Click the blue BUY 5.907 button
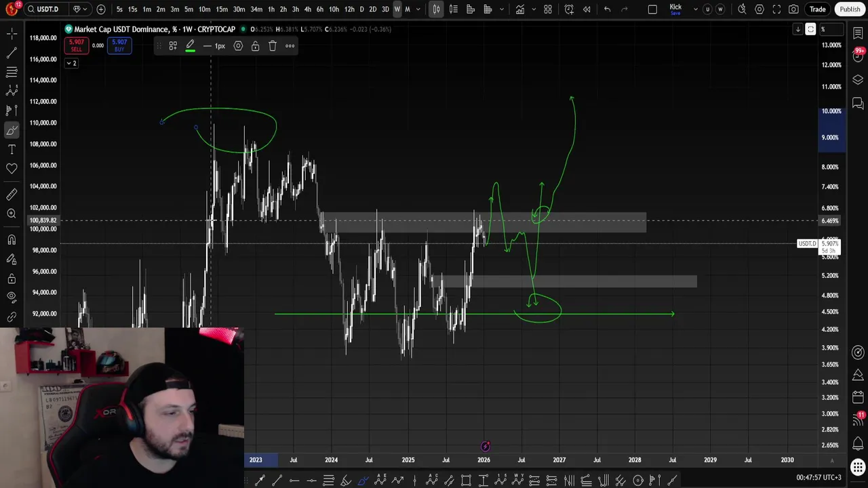Image resolution: width=868 pixels, height=488 pixels. [119, 45]
